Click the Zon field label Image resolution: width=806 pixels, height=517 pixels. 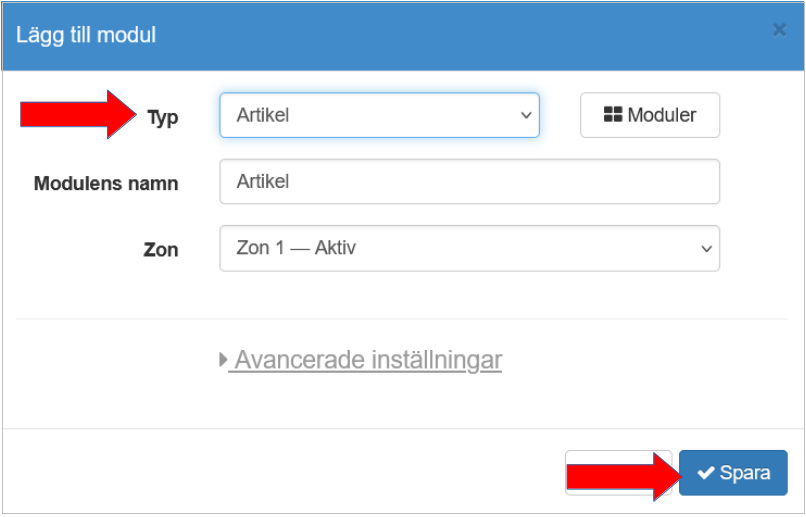[160, 250]
